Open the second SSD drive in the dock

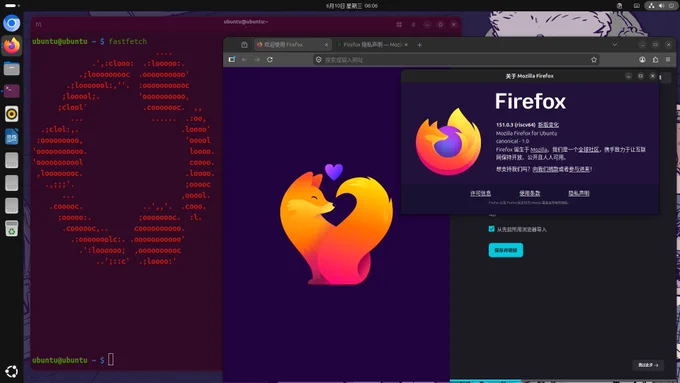tap(12, 183)
